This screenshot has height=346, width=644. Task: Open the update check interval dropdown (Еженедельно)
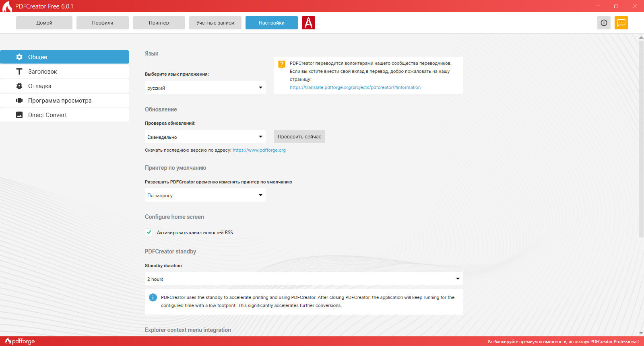[205, 137]
